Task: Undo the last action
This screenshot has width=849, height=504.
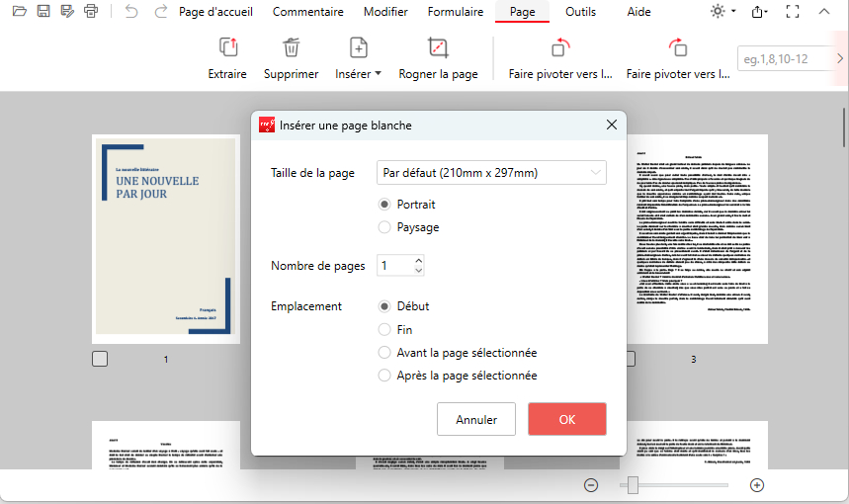Action: pos(131,11)
